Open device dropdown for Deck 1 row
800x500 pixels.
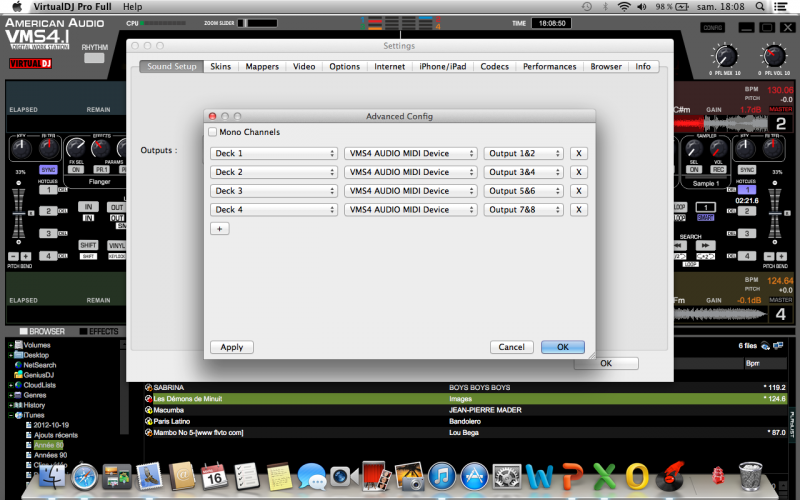coord(411,154)
